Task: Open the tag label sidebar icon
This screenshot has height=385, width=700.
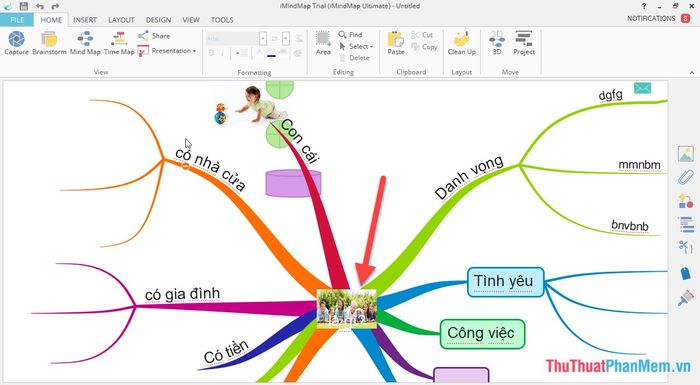Action: click(685, 273)
